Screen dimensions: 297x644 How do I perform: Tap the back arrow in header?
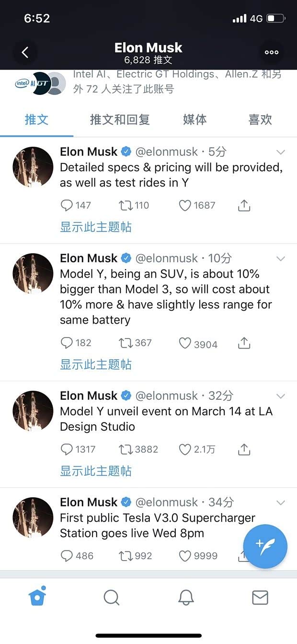[x=25, y=52]
